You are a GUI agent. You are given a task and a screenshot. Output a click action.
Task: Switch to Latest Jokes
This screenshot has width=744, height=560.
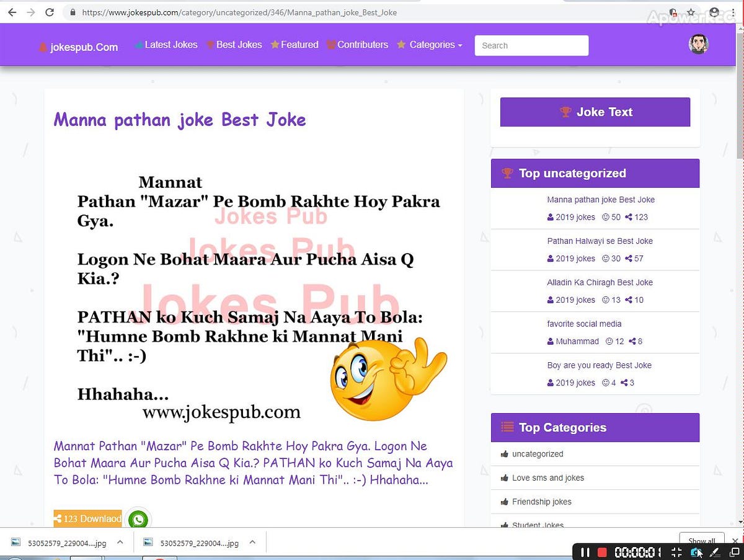point(170,45)
